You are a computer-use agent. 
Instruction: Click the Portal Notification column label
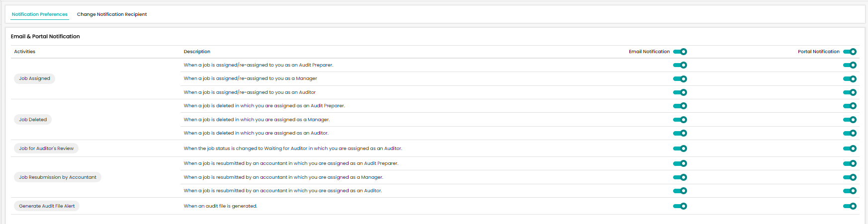[819, 52]
